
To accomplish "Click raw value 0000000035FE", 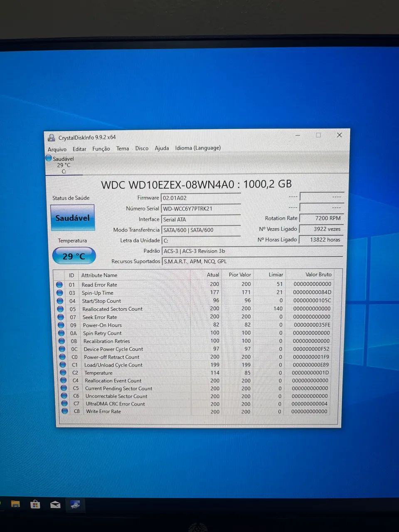I will [x=312, y=325].
